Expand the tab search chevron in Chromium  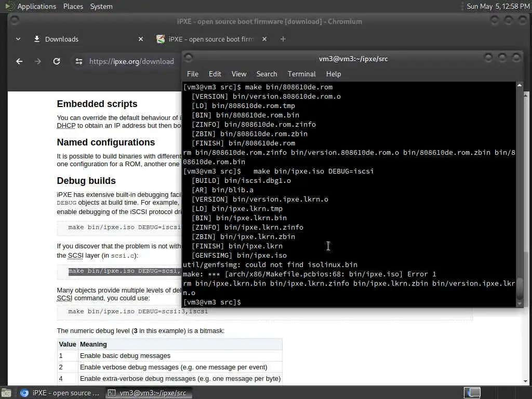click(x=18, y=39)
